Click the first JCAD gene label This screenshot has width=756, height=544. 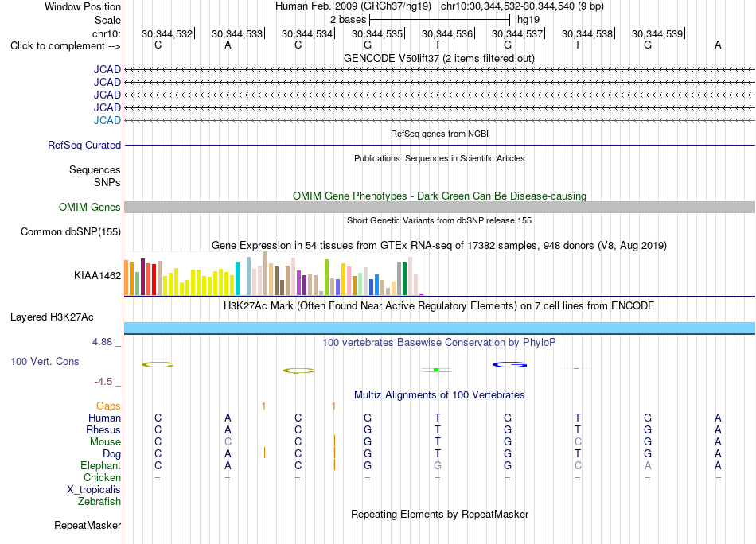click(x=107, y=69)
